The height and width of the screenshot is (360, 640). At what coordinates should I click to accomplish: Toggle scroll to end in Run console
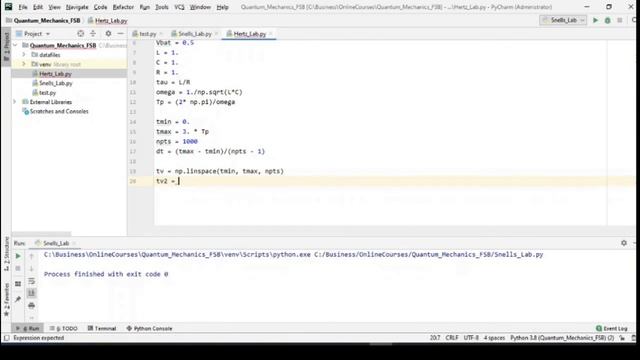31,293
